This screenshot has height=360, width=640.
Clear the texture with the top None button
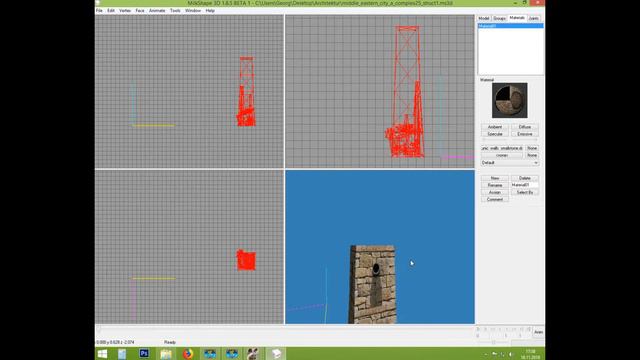532,148
